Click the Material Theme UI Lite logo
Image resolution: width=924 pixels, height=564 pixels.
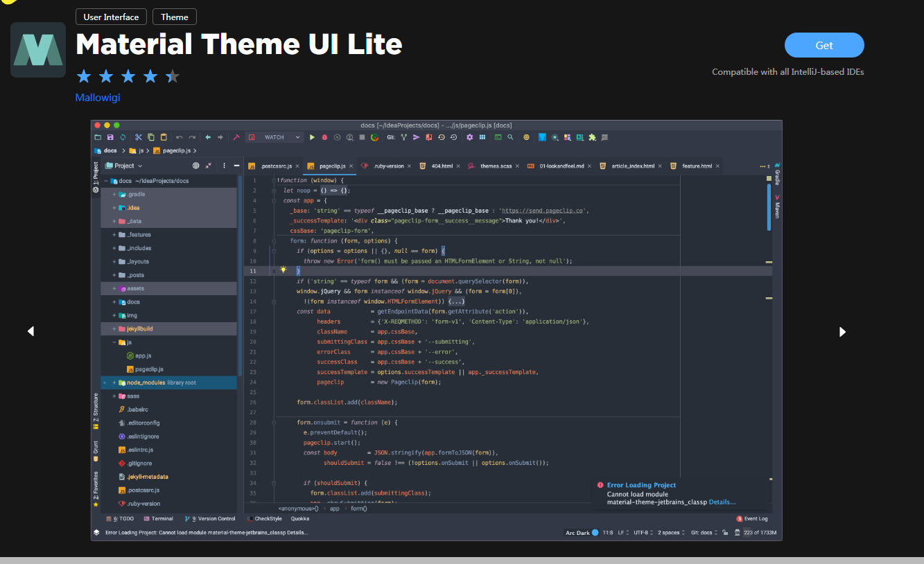(38, 50)
